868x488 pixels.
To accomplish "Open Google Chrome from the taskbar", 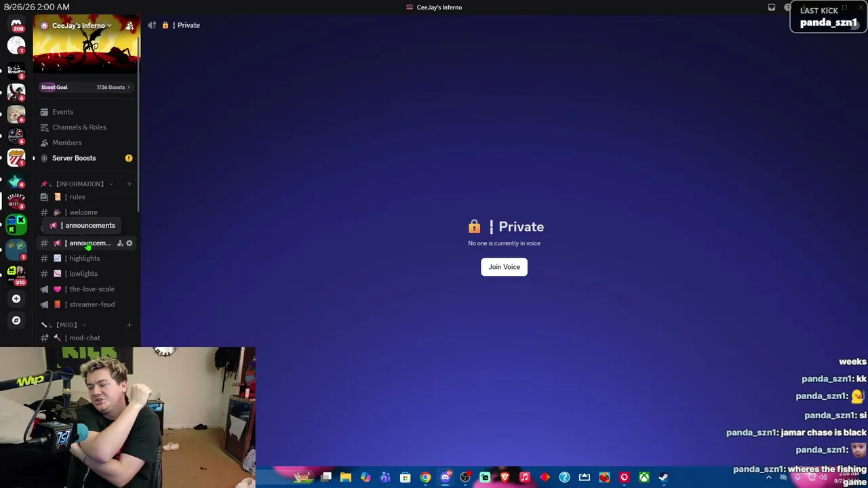I will coord(425,477).
